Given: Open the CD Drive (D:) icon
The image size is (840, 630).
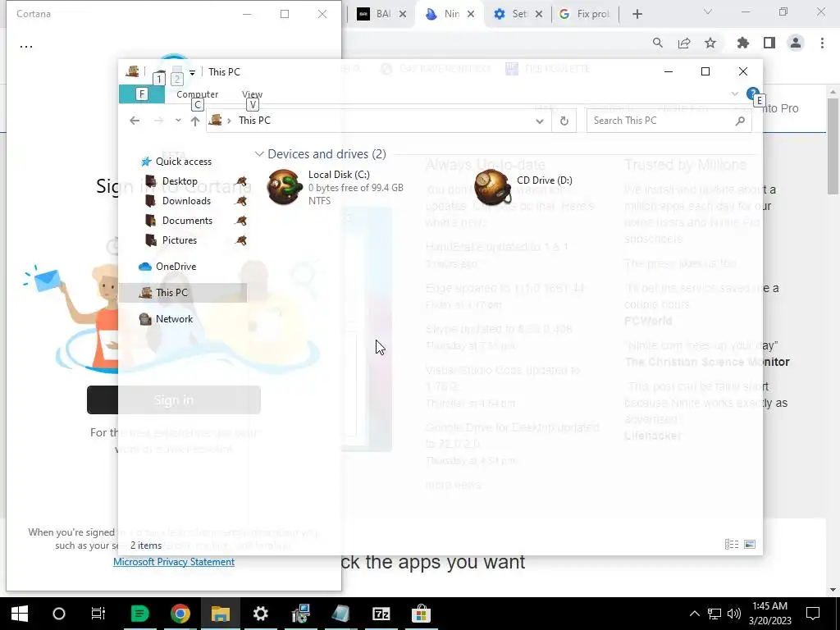Looking at the screenshot, I should pyautogui.click(x=492, y=187).
